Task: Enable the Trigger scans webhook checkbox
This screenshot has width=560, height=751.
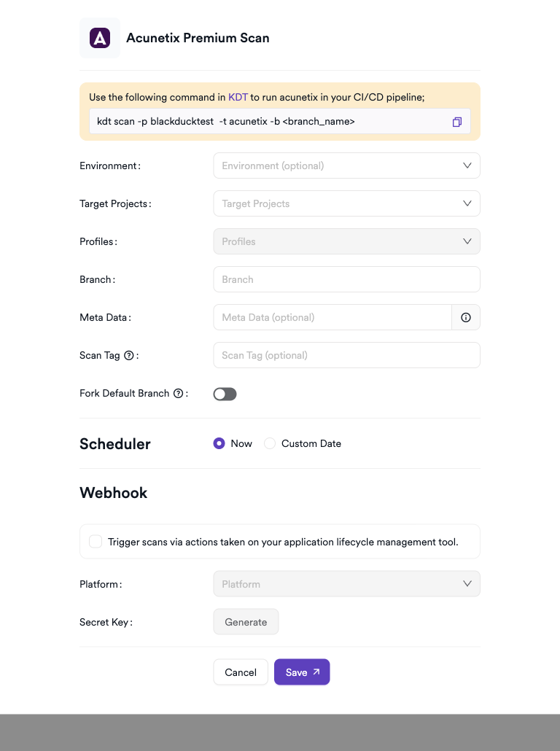Action: [96, 542]
